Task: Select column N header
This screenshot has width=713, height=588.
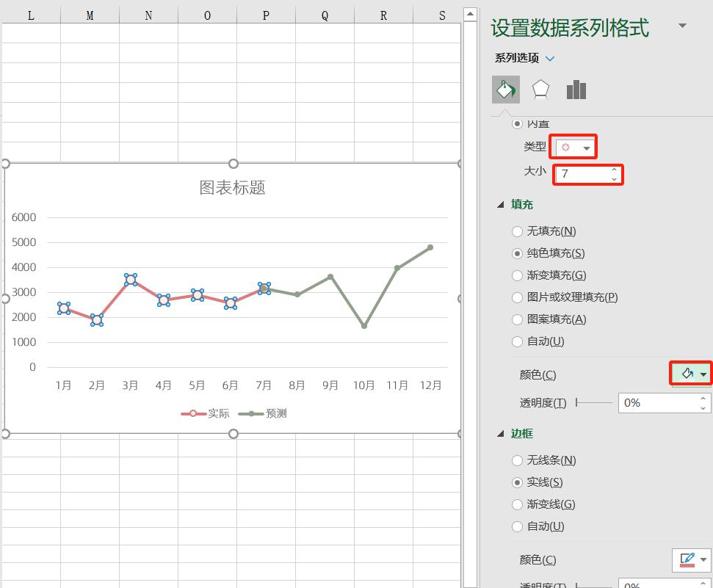Action: [x=148, y=16]
